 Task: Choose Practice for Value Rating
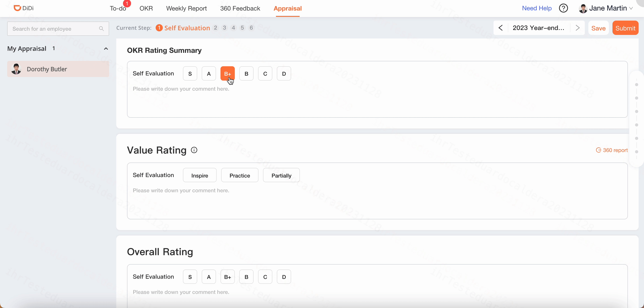click(x=239, y=175)
